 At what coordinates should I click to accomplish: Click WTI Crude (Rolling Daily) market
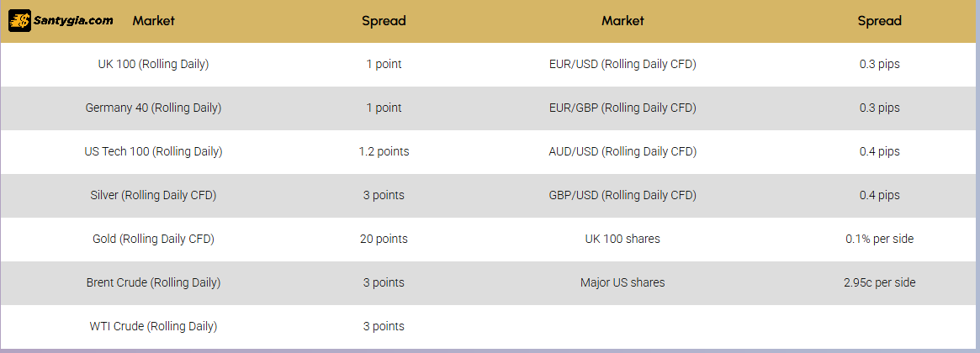(153, 326)
